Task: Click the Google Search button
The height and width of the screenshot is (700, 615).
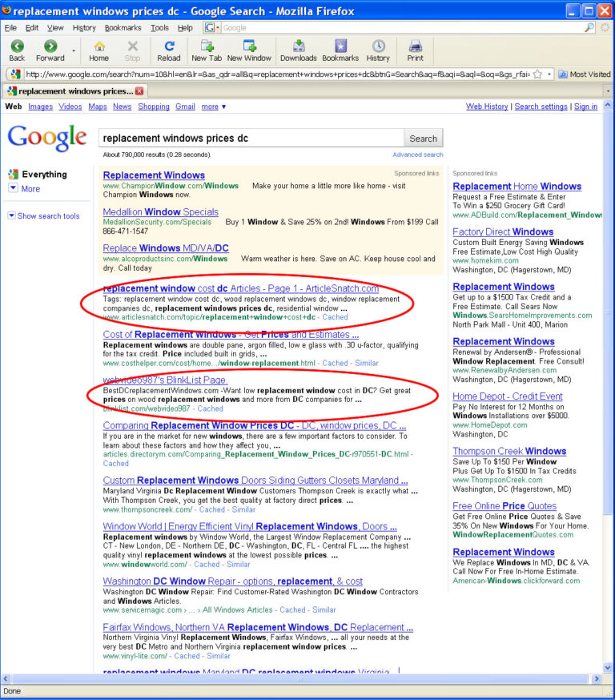Action: point(423,139)
